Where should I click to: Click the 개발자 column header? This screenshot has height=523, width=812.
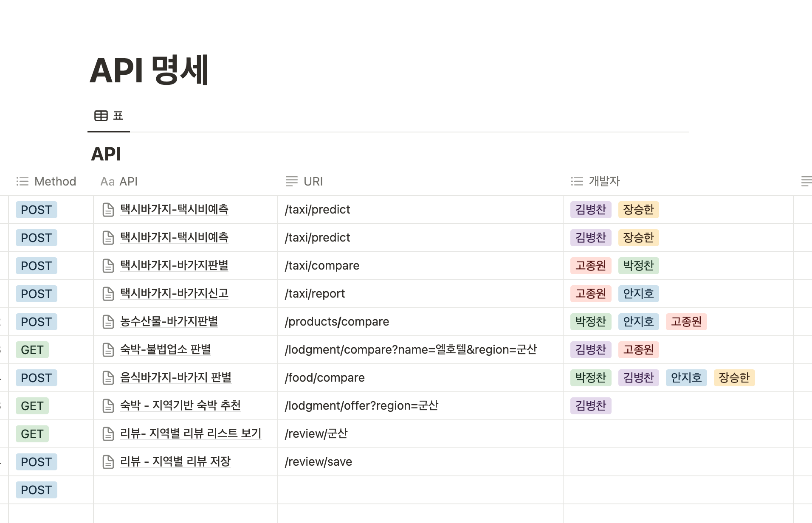coord(595,181)
